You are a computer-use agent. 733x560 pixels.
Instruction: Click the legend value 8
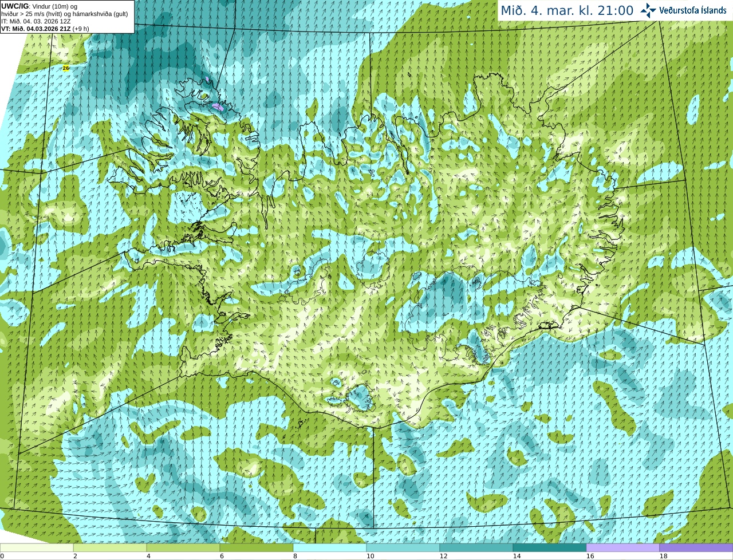[x=295, y=556]
